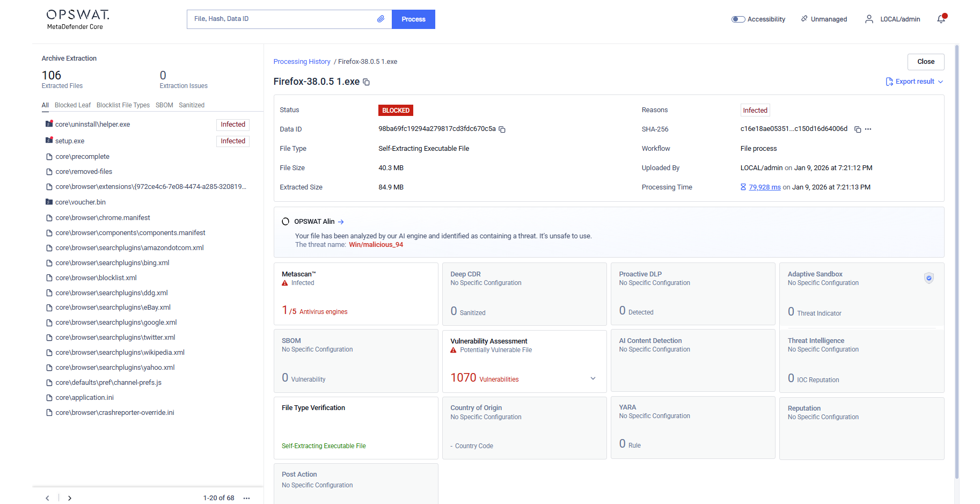This screenshot has width=980, height=504.
Task: Expand the Export result dropdown
Action: point(915,82)
